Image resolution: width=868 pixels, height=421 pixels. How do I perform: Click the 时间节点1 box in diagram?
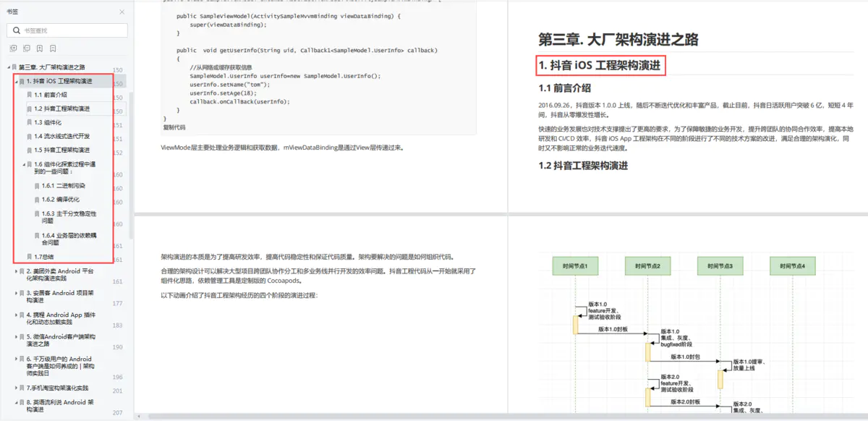click(576, 266)
